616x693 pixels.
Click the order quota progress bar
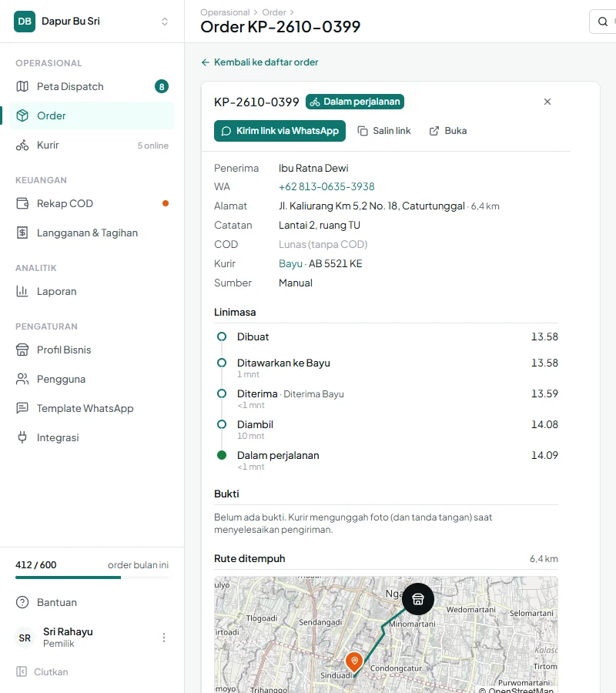tap(92, 577)
